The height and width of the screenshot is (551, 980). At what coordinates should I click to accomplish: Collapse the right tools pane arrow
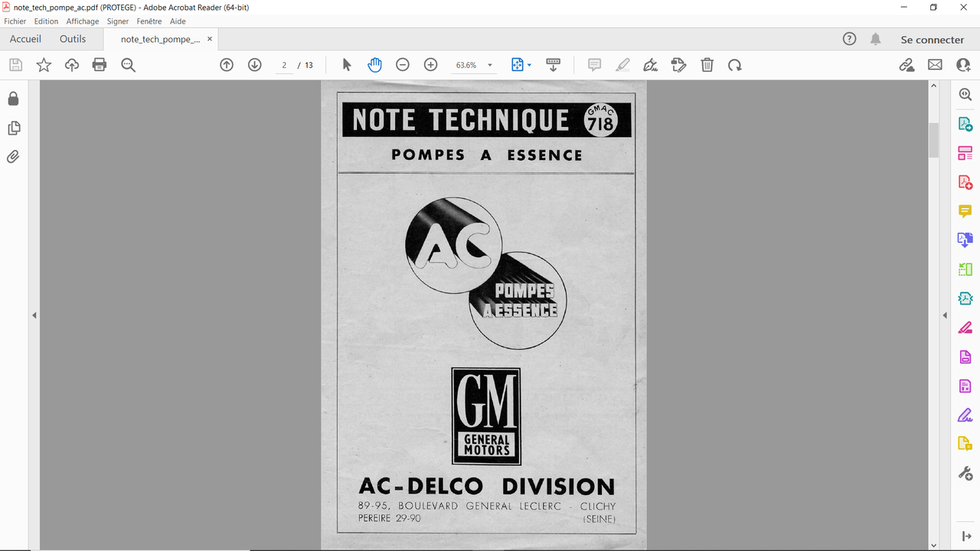coord(945,315)
